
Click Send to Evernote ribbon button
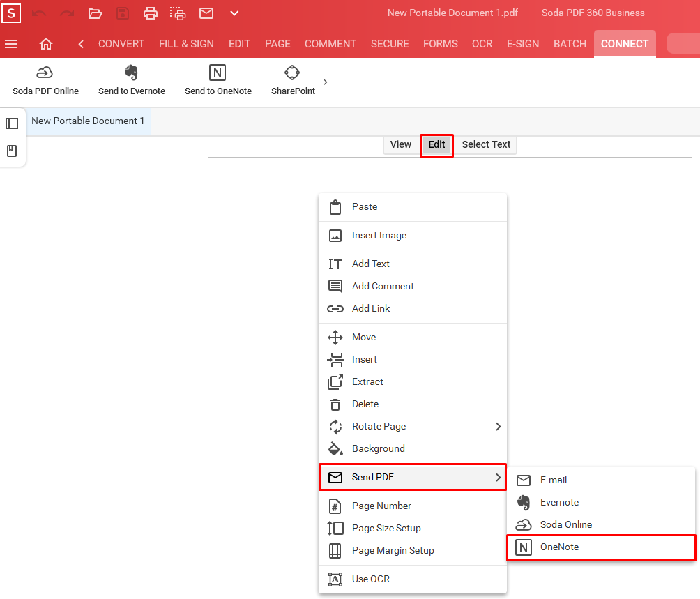(x=132, y=81)
